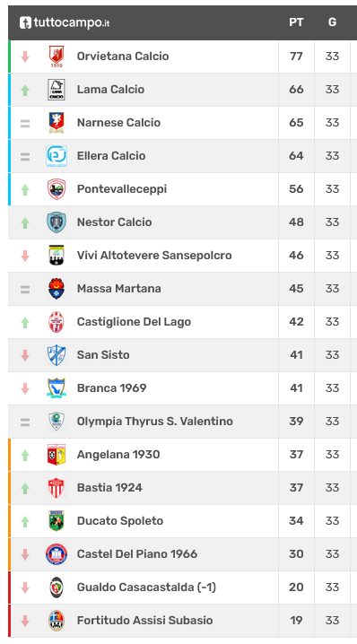Open the Angelana 1930 crest

point(57,455)
